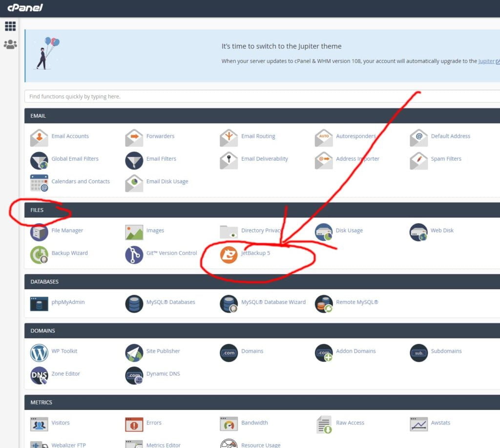The width and height of the screenshot is (500, 448).
Task: Open the phpMyAdmin icon
Action: point(39,303)
